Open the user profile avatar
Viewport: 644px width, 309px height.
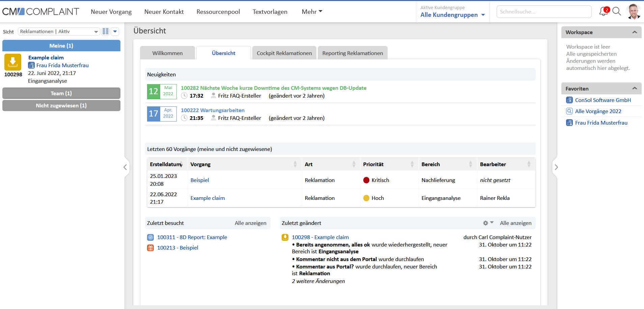(633, 11)
